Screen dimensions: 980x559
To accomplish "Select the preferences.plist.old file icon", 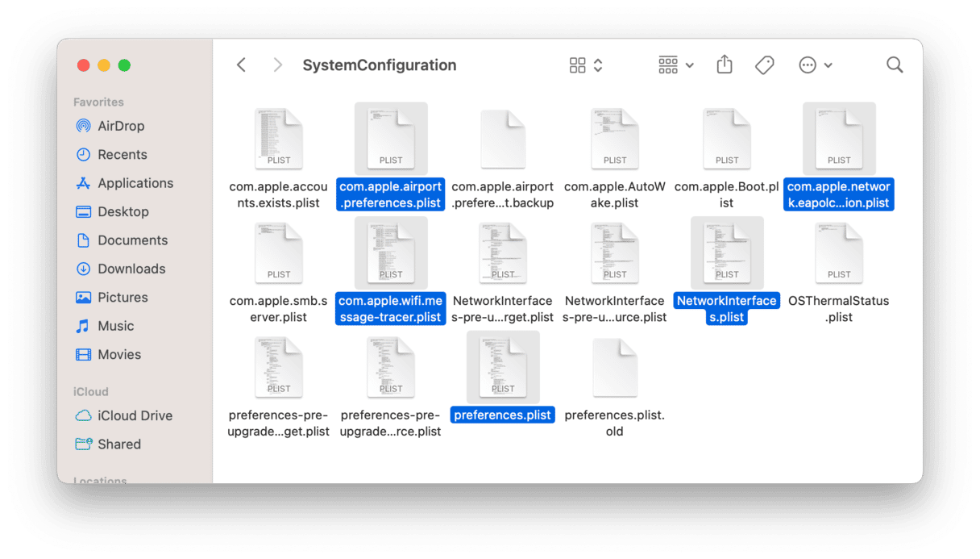I will [x=615, y=368].
